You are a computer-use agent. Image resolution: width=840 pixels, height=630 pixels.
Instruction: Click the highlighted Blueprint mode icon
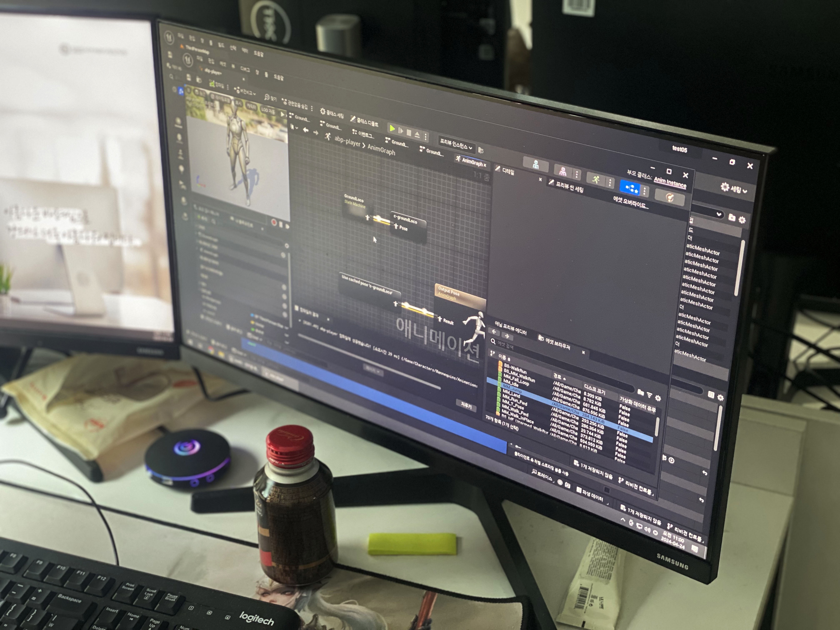tap(630, 188)
